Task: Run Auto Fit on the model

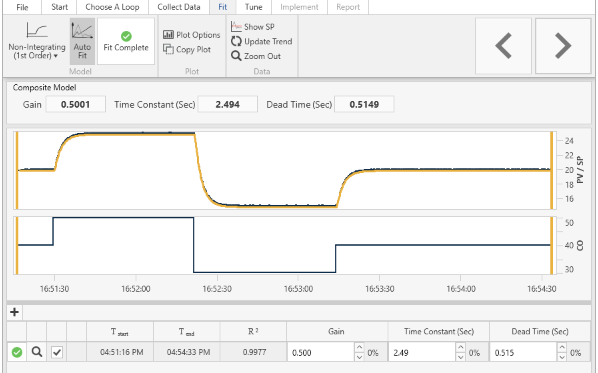Action: pos(82,41)
